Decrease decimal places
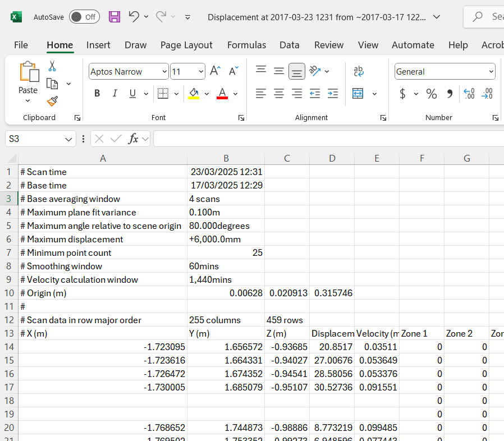This screenshot has width=504, height=441. coord(487,94)
